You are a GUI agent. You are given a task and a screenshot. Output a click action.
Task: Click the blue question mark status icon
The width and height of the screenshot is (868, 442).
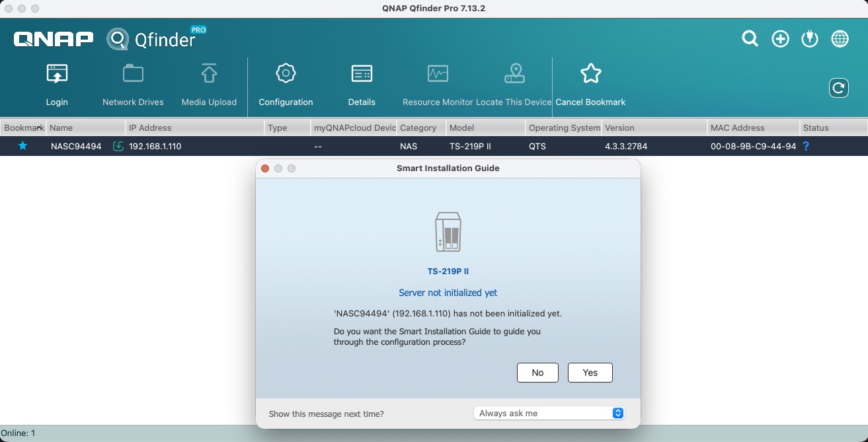[806, 146]
